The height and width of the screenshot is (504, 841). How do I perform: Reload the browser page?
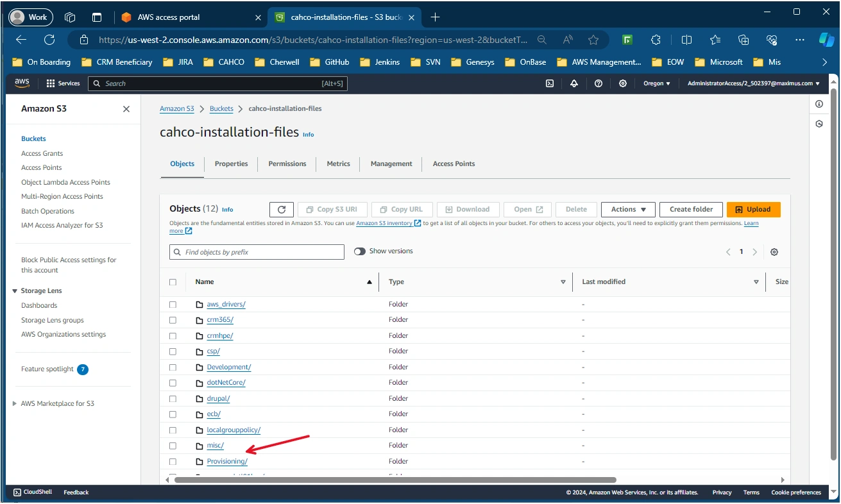pyautogui.click(x=49, y=40)
